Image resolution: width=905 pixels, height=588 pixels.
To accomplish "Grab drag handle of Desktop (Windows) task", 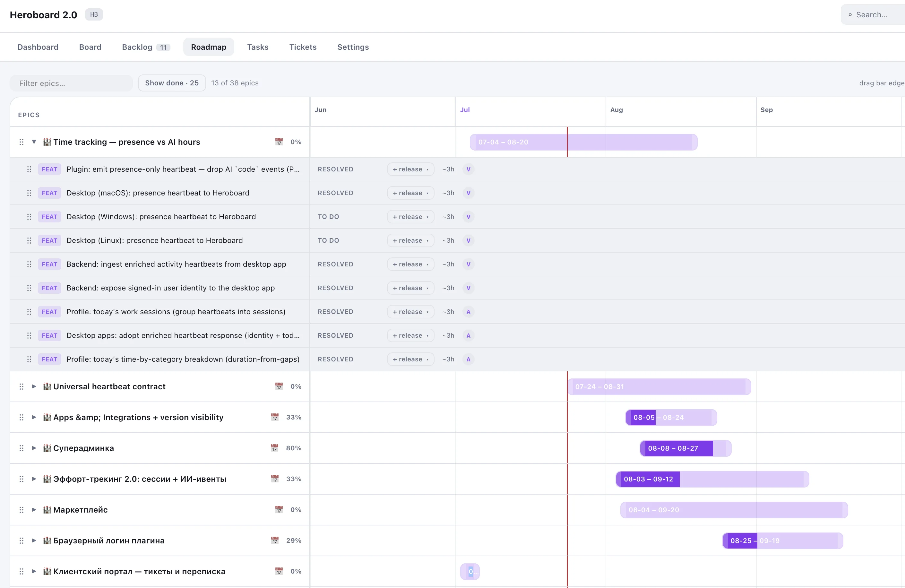I will (29, 217).
